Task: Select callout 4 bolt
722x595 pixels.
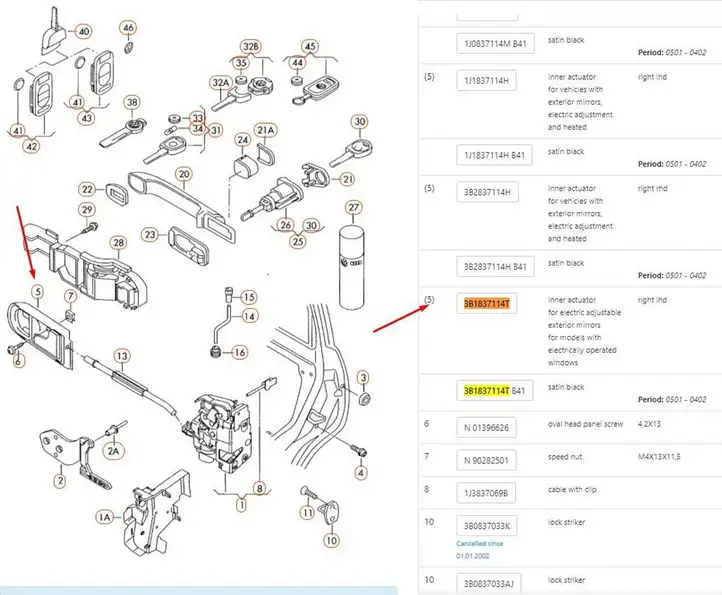Action: pyautogui.click(x=361, y=472)
